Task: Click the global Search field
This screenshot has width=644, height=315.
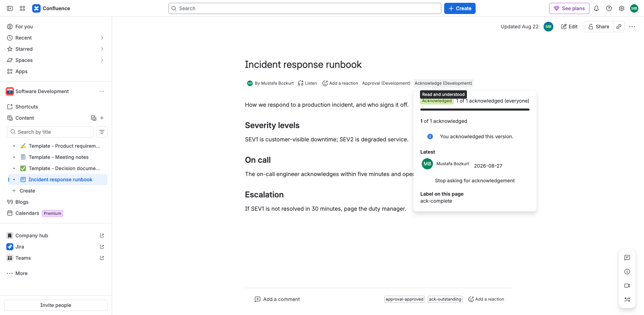Action: tap(304, 8)
